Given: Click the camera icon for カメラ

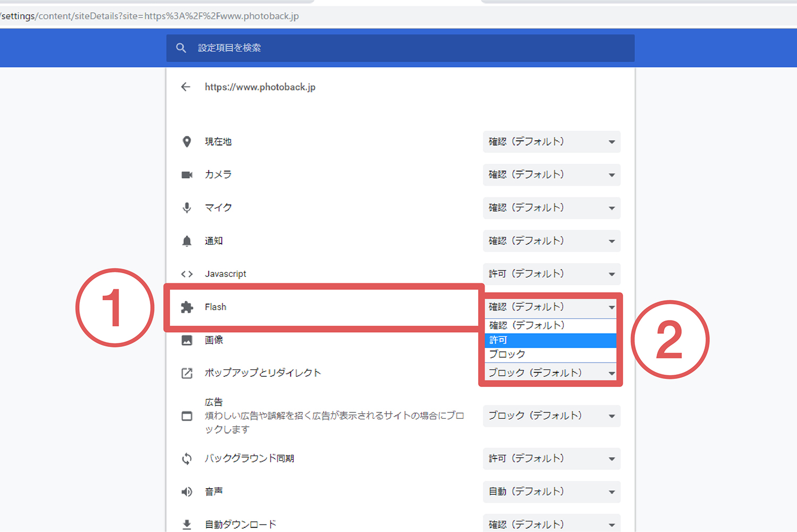Looking at the screenshot, I should (x=187, y=175).
